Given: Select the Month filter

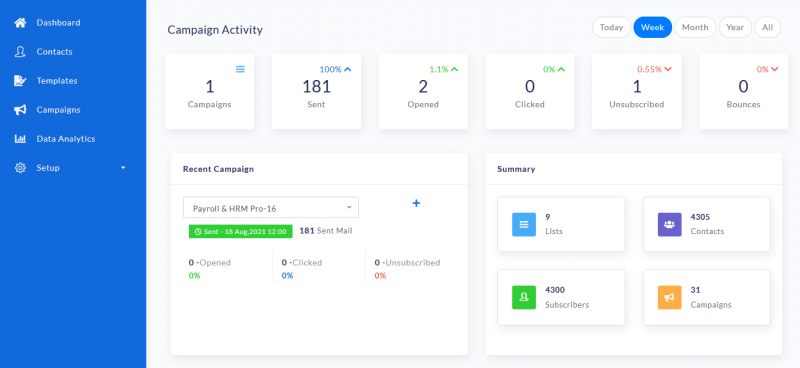Looking at the screenshot, I should coord(695,28).
